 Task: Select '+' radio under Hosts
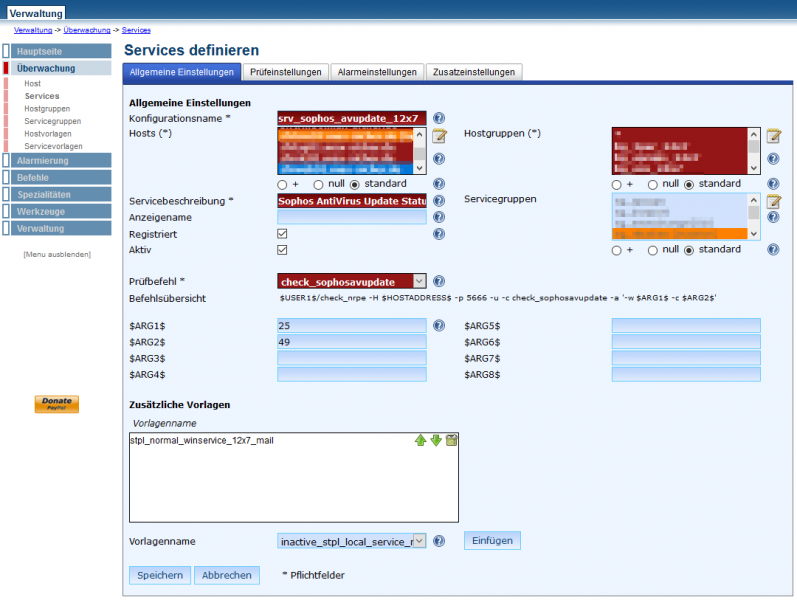point(282,185)
